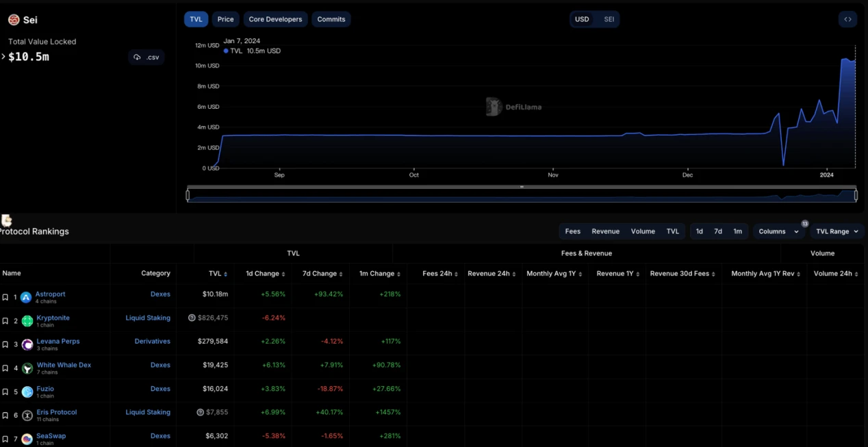Switch chart currency to SEI
This screenshot has height=447, width=868.
pos(609,19)
